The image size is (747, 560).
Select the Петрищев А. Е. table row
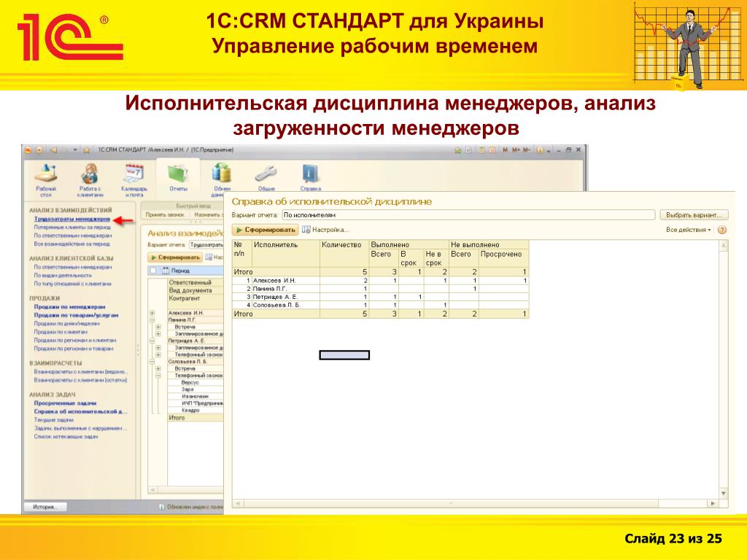pos(380,297)
